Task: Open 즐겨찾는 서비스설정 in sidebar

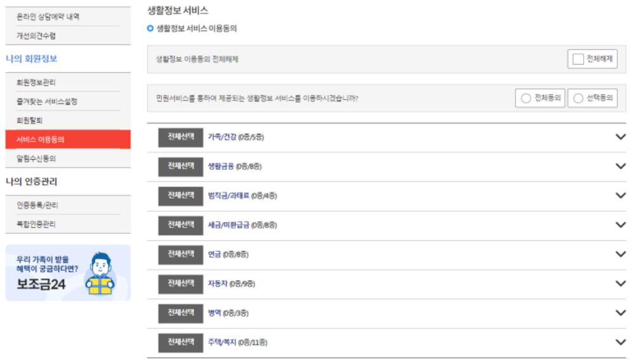Action: coord(46,101)
